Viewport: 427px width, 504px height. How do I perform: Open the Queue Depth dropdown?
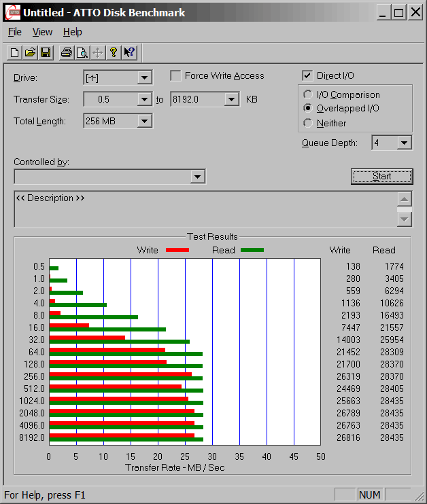tap(405, 143)
